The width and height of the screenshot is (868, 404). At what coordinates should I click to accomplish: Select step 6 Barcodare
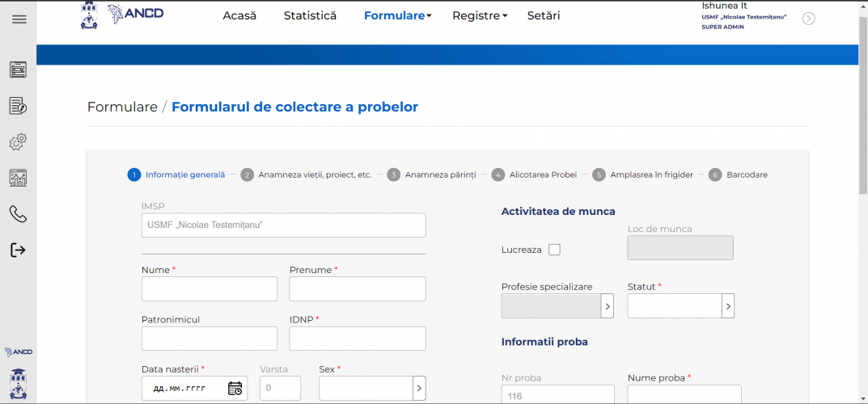pyautogui.click(x=738, y=175)
